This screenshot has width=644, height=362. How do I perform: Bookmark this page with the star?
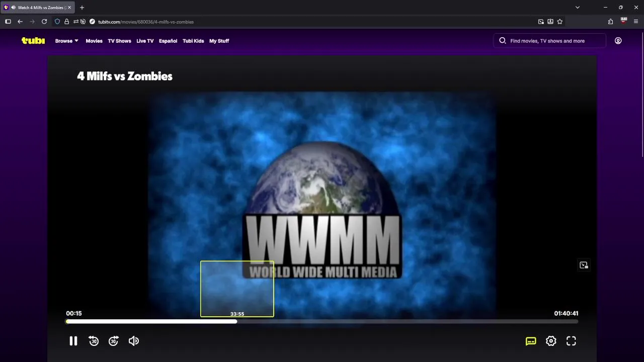560,22
